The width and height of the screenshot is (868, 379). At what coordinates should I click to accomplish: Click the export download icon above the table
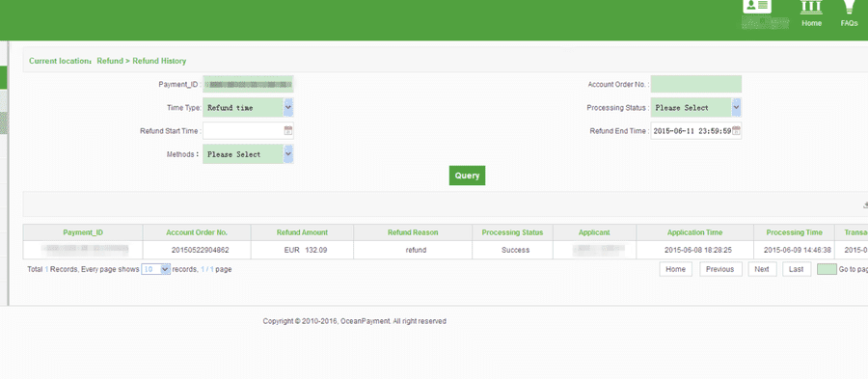pyautogui.click(x=865, y=204)
